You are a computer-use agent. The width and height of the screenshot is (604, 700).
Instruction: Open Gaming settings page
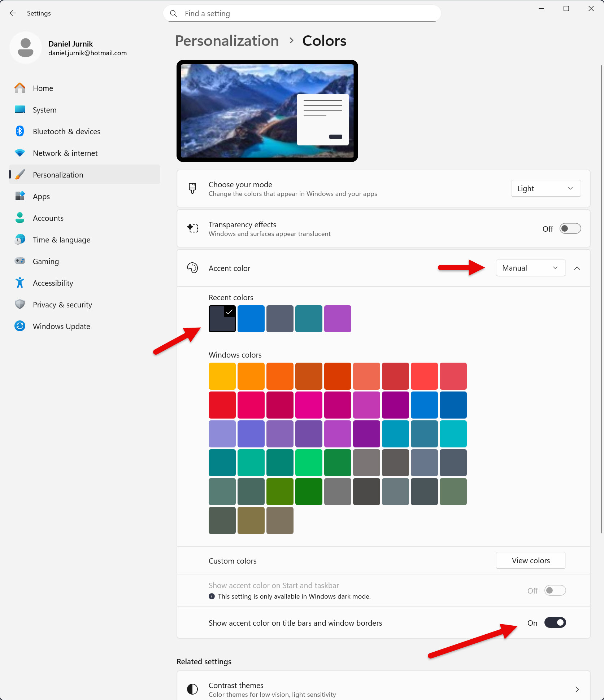(x=84, y=261)
